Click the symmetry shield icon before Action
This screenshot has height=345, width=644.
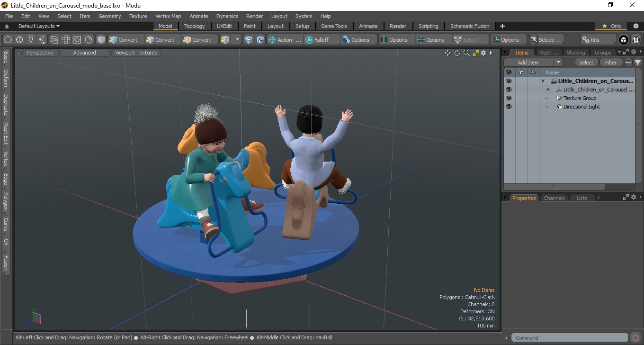coord(260,40)
